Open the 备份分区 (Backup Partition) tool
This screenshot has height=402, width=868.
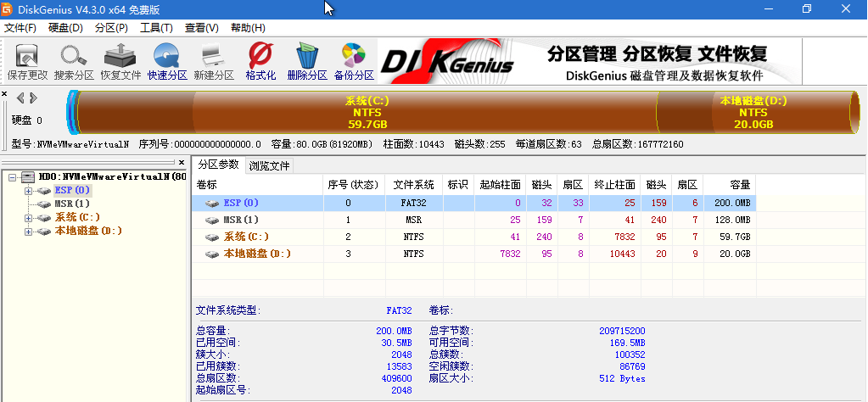click(x=354, y=61)
